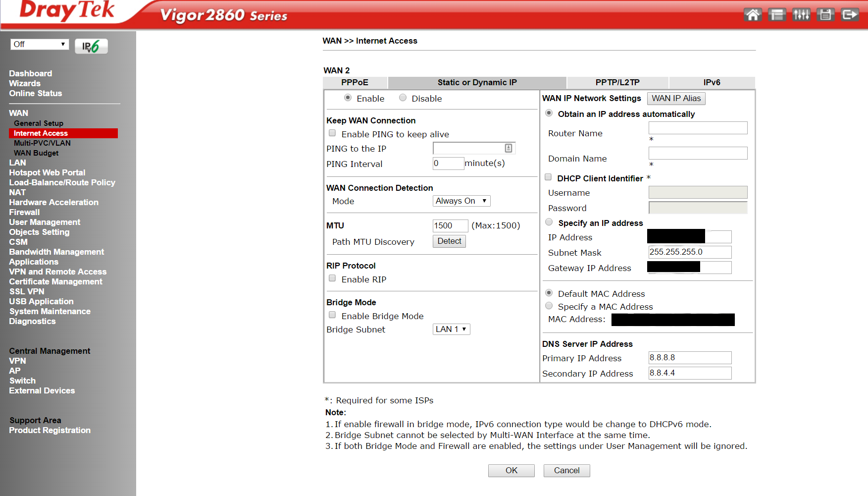
Task: Open Wizards in sidebar
Action: coord(25,83)
